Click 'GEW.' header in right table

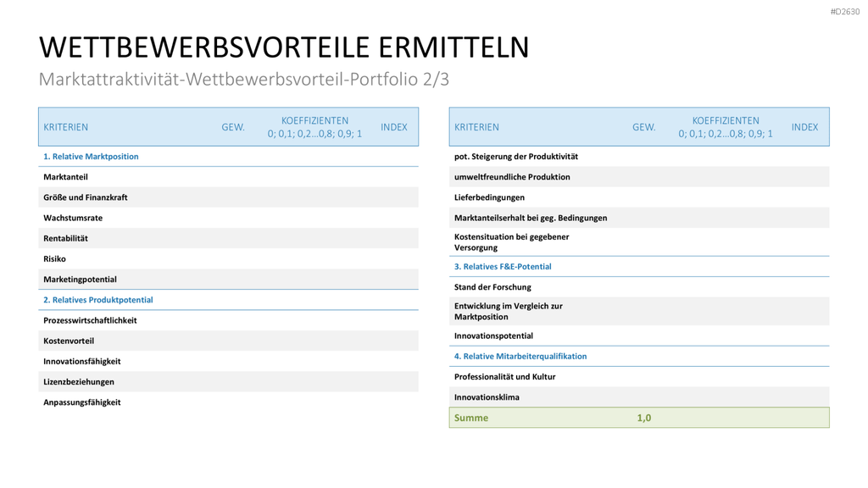(644, 127)
